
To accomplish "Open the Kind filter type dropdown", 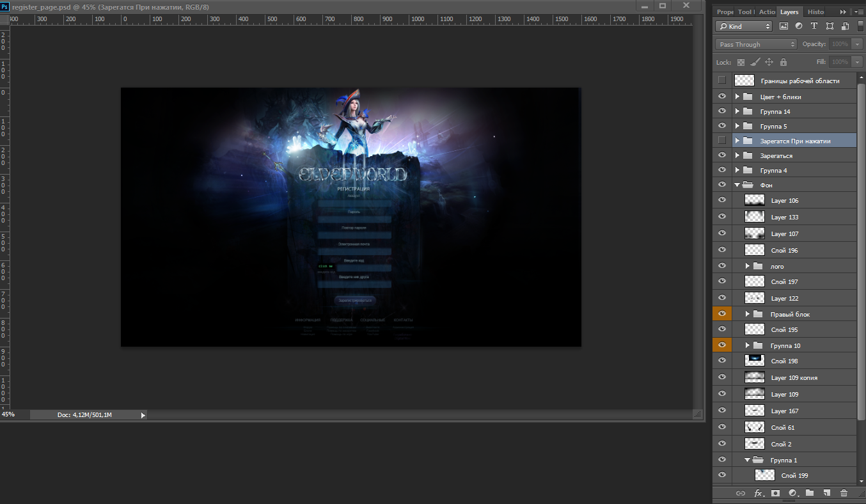I will (x=744, y=26).
